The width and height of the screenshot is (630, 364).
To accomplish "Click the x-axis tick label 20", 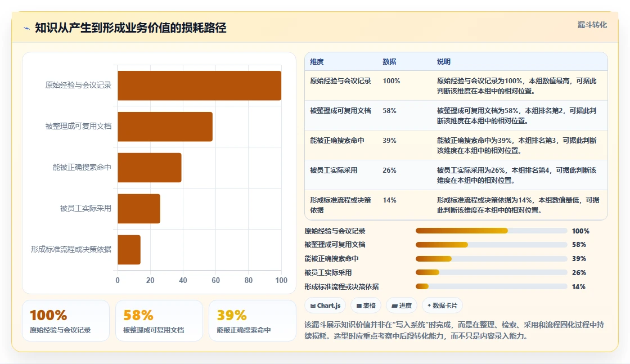I will (150, 280).
